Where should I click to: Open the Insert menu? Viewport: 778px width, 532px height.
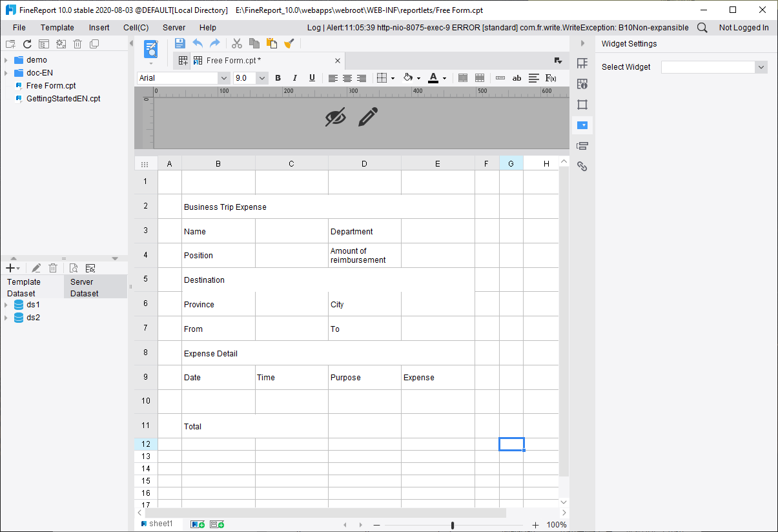99,28
